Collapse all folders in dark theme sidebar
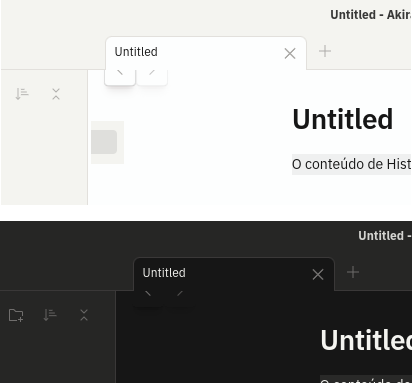412x383 pixels. click(x=84, y=315)
